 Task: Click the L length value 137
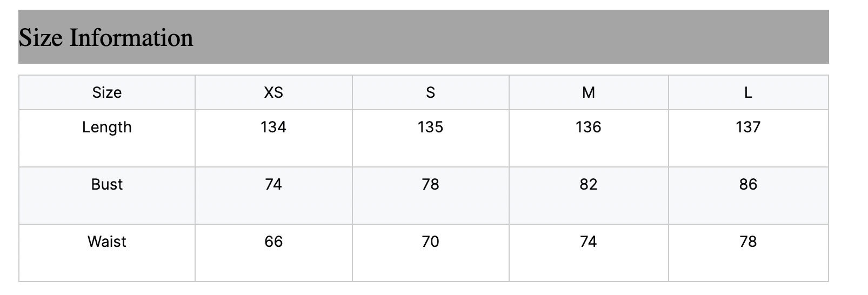(x=748, y=127)
